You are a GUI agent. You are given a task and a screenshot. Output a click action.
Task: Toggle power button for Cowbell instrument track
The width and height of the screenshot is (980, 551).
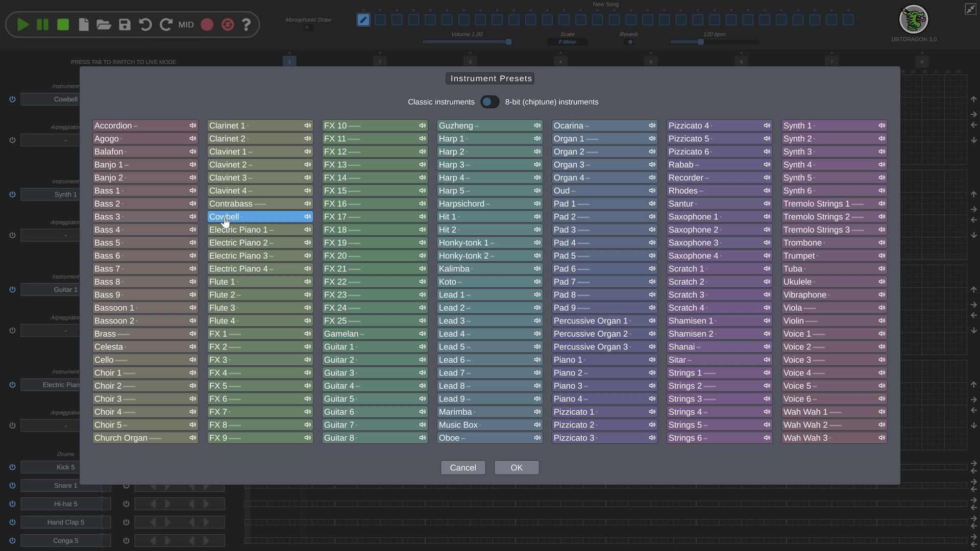click(12, 99)
